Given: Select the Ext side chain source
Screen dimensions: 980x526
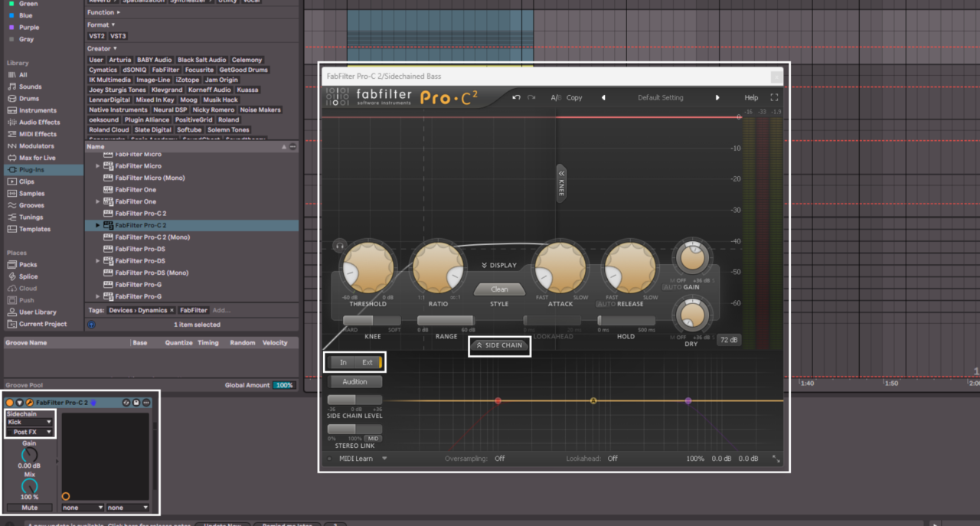Looking at the screenshot, I should point(367,362).
